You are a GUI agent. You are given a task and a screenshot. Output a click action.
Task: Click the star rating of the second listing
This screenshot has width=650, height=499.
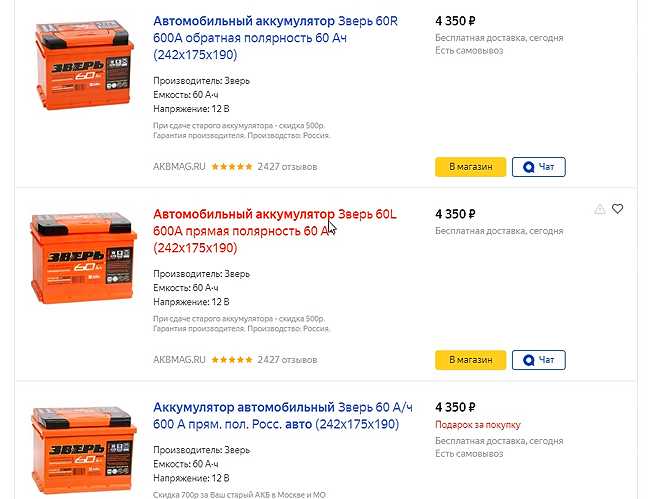coord(232,360)
